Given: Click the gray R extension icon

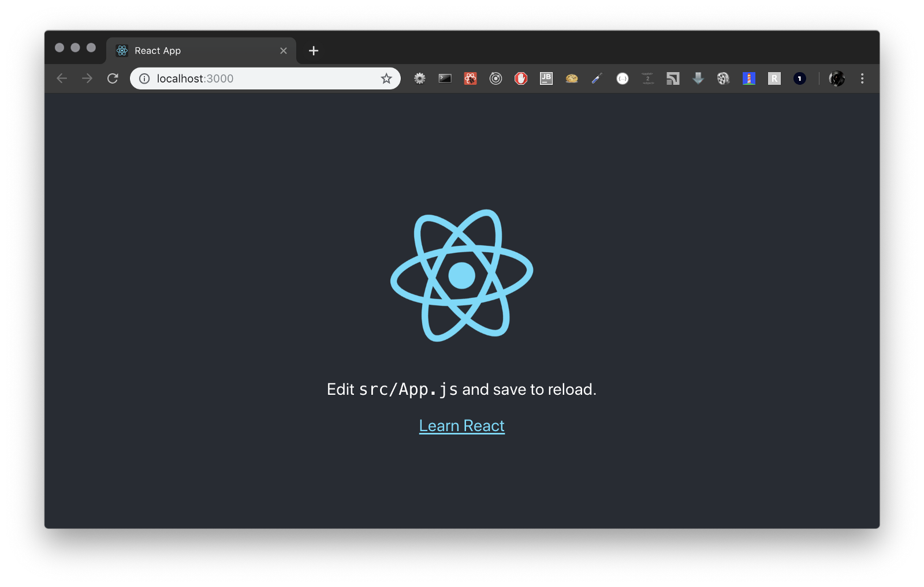Looking at the screenshot, I should pos(774,78).
